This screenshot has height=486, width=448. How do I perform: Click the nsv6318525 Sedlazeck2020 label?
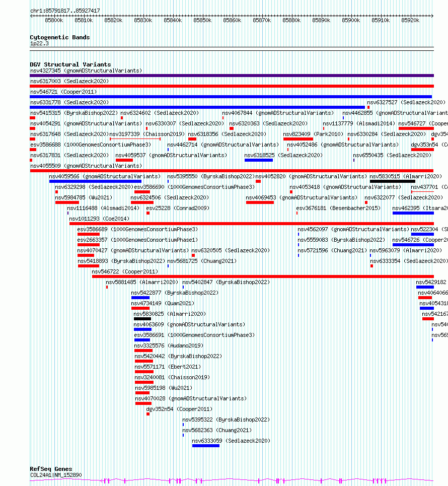tap(283, 155)
